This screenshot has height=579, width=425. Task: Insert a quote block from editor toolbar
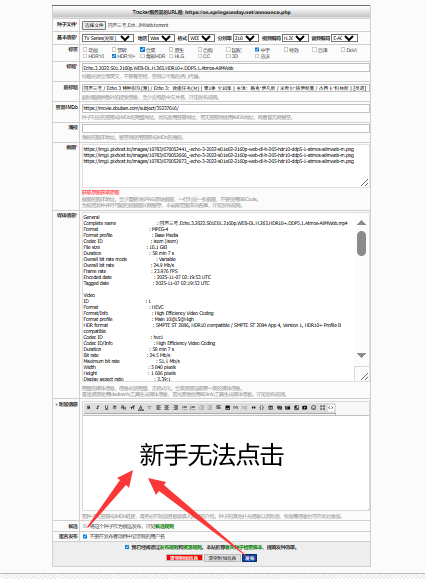[254, 408]
